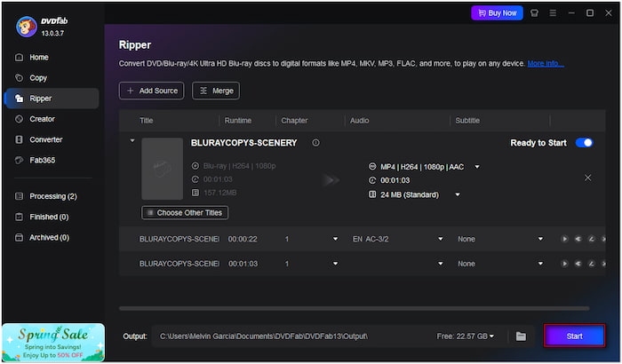This screenshot has width=622, height=364.
Task: Click the horizontal scrollbar under title list
Action: click(355, 308)
